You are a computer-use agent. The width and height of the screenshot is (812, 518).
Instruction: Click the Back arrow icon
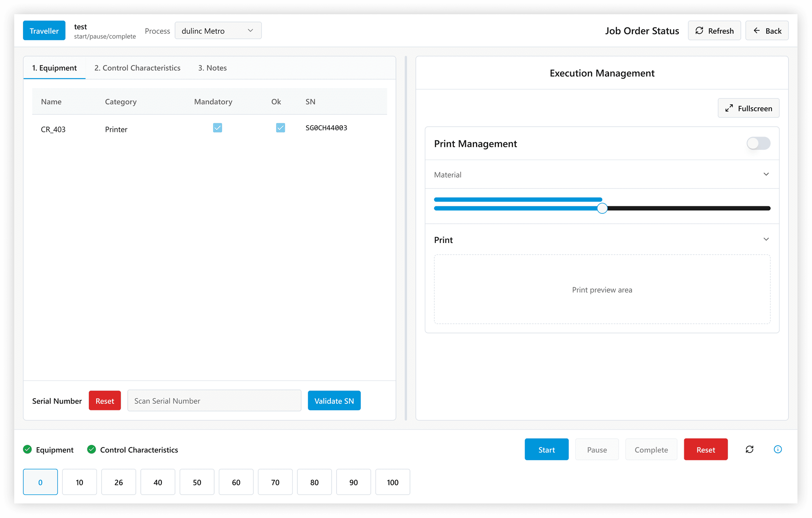(x=757, y=31)
